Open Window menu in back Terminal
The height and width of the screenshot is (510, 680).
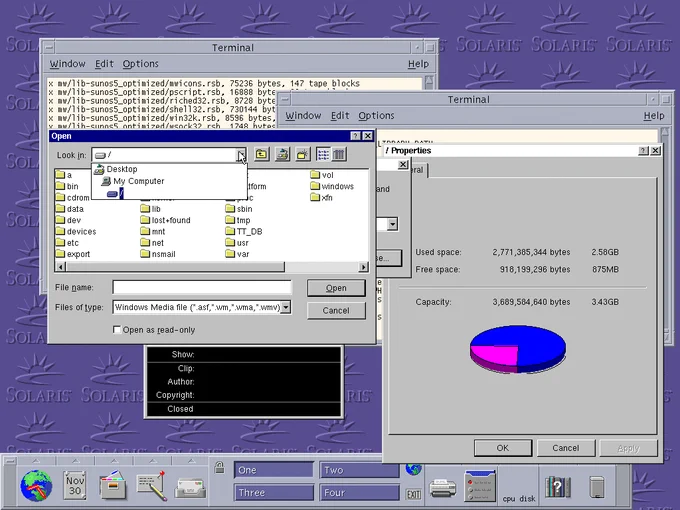click(67, 64)
